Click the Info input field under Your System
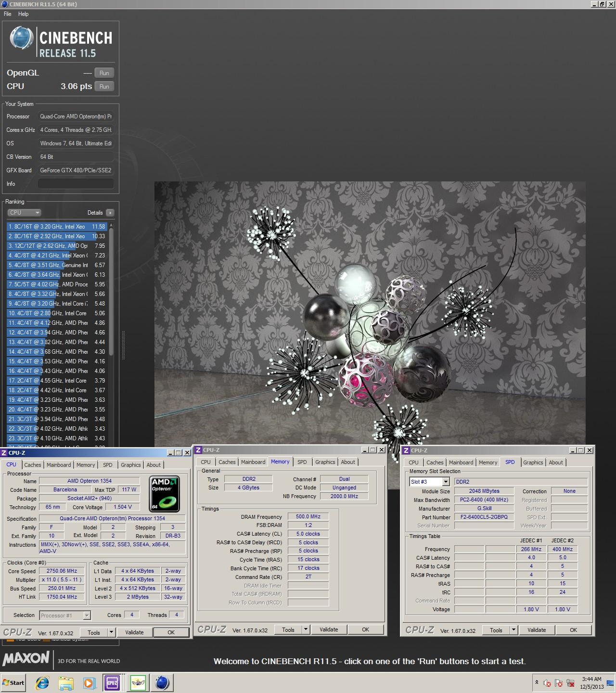Image resolution: width=616 pixels, height=693 pixels. [x=76, y=184]
